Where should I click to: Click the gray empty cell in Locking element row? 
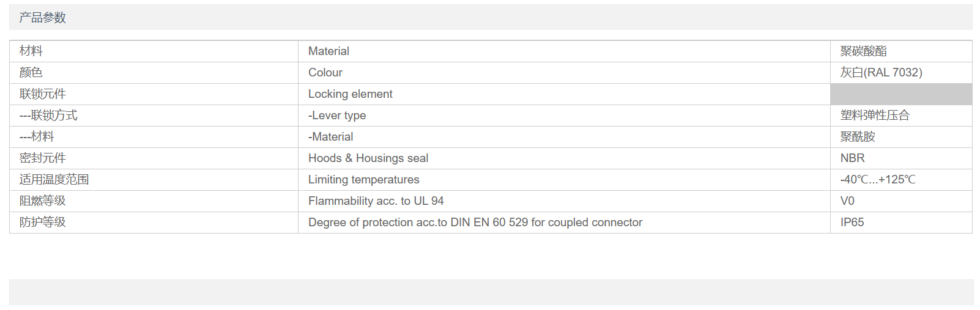click(901, 94)
